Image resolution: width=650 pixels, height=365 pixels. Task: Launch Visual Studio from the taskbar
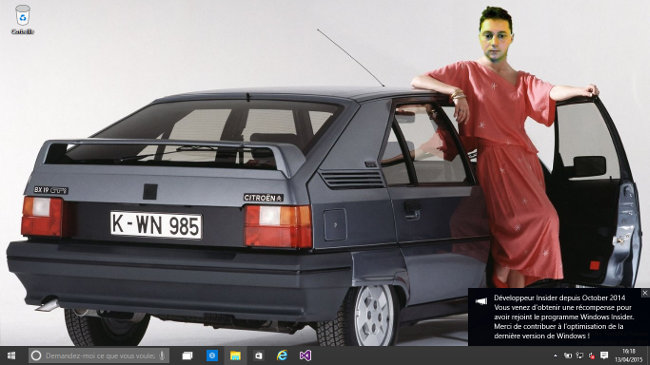305,355
